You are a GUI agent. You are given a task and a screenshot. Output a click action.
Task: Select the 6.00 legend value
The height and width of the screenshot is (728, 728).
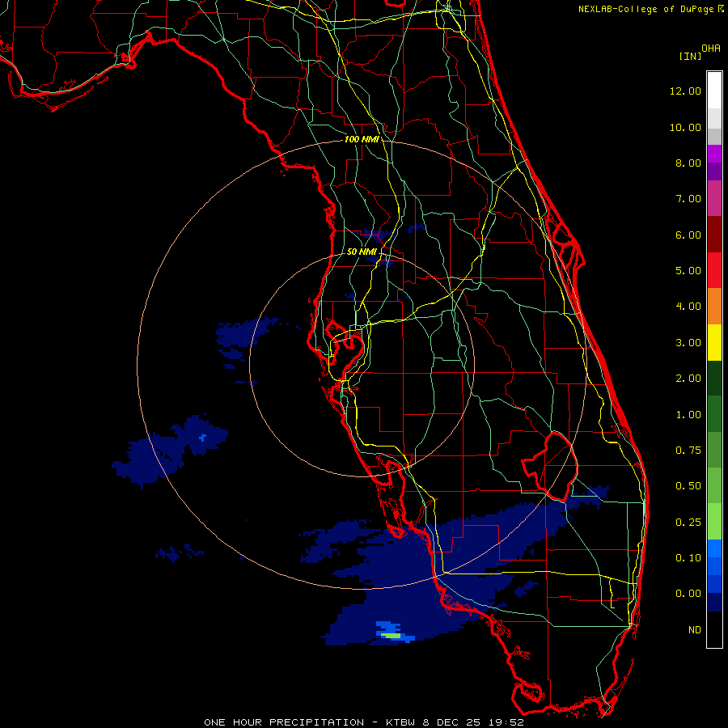pyautogui.click(x=688, y=235)
